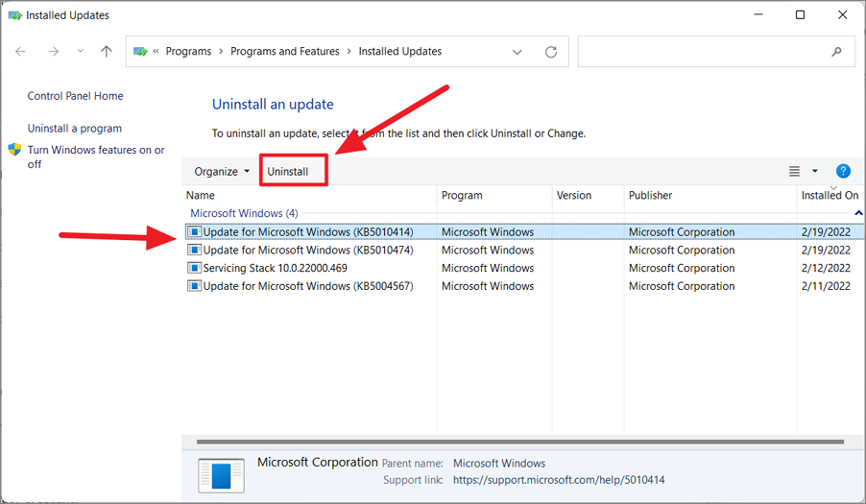Click the Microsoft Windows (4) group header
The height and width of the screenshot is (504, 866).
coord(244,213)
